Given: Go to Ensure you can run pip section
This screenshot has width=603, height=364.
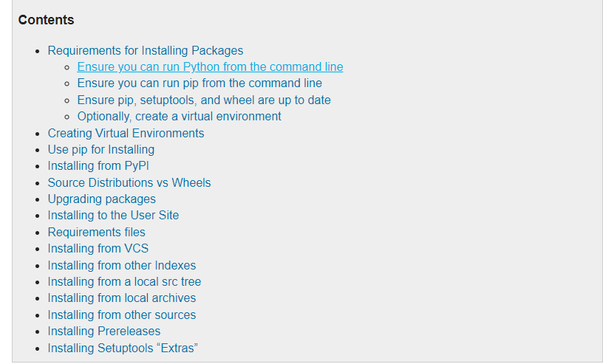Looking at the screenshot, I should coord(200,83).
